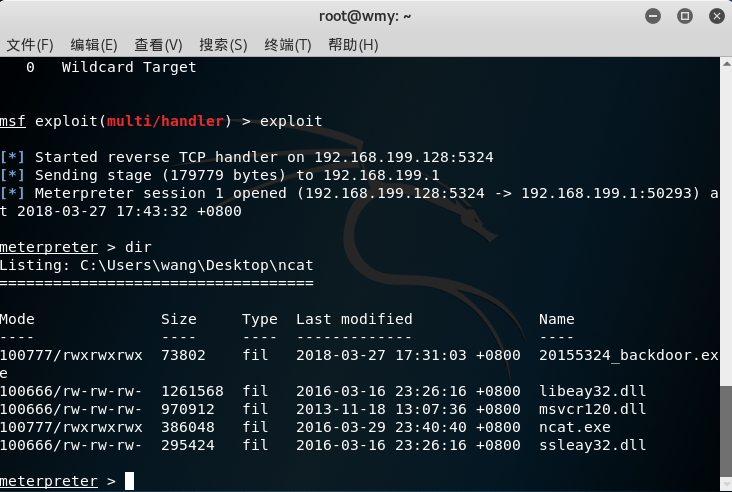This screenshot has height=492, width=732.
Task: Click the window title root@wmy: ~
Action: coord(365,17)
